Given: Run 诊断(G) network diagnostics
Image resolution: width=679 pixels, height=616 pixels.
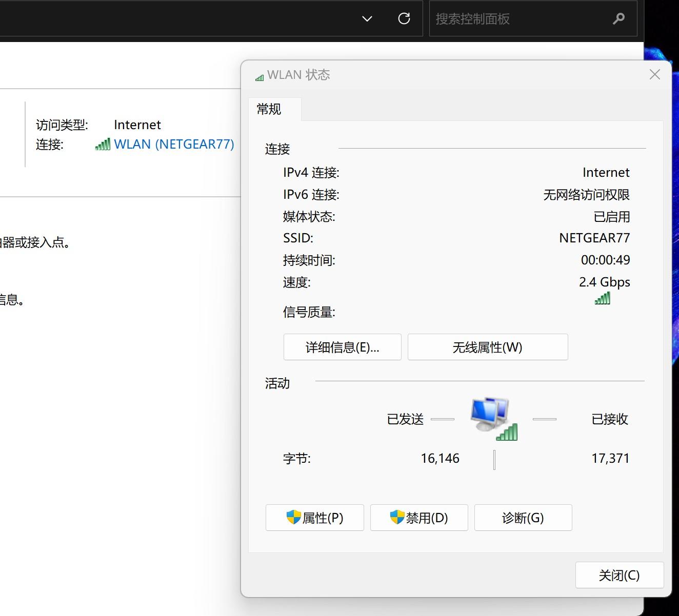Looking at the screenshot, I should 523,518.
